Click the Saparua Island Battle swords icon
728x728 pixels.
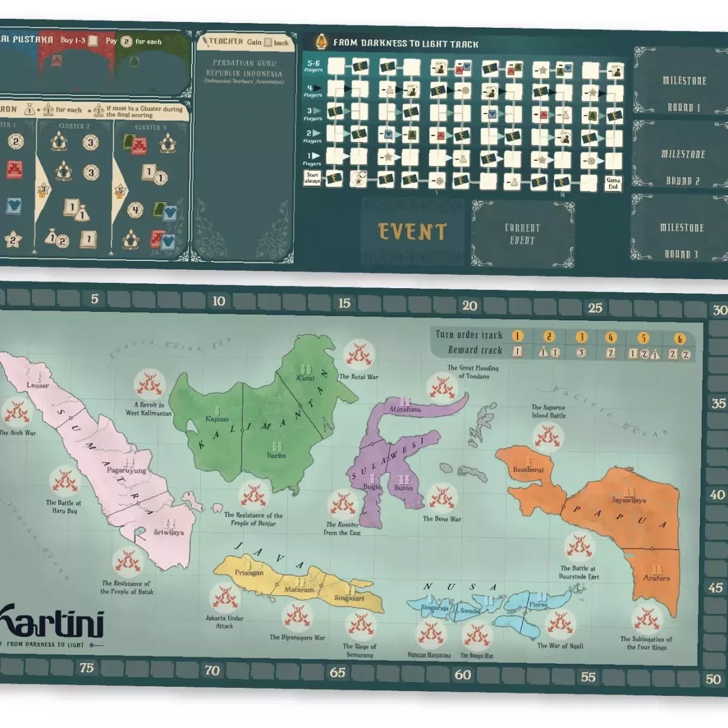(548, 437)
